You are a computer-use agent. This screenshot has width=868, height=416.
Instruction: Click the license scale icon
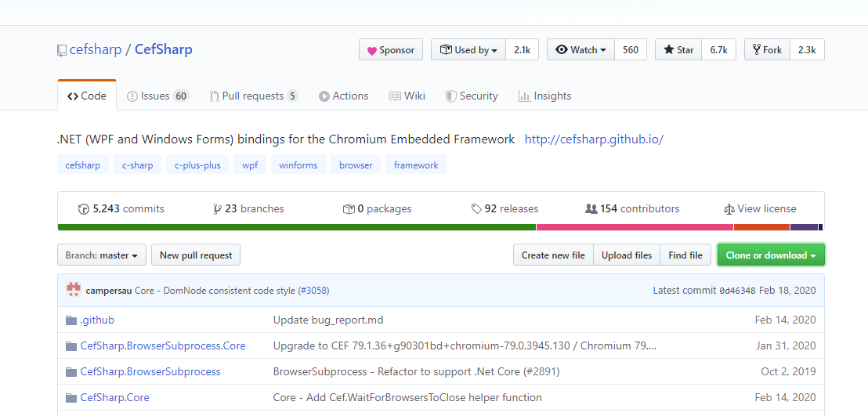point(729,209)
